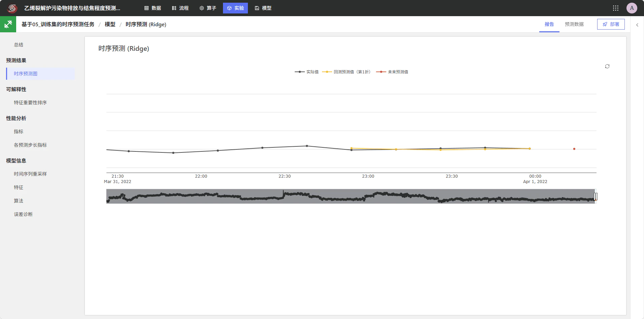
Task: Collapse the right panel chevron
Action: click(x=637, y=25)
